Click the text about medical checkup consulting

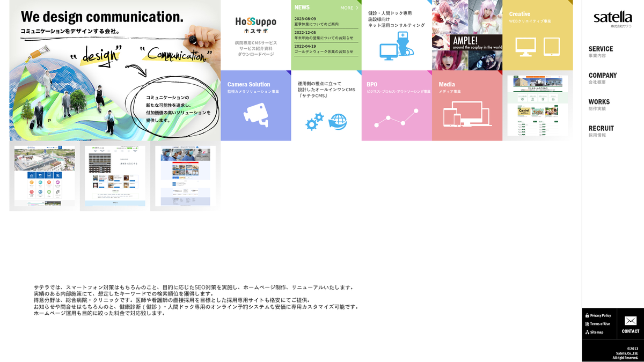397,19
